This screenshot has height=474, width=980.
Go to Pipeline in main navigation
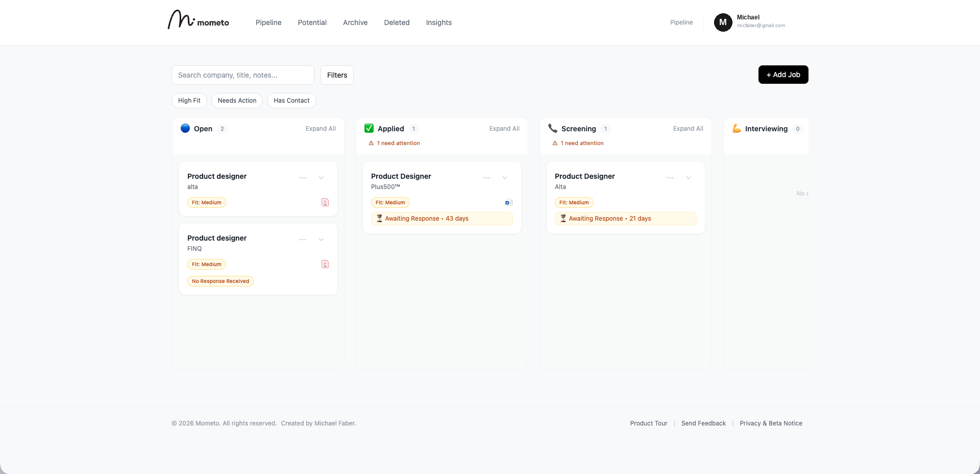point(268,22)
